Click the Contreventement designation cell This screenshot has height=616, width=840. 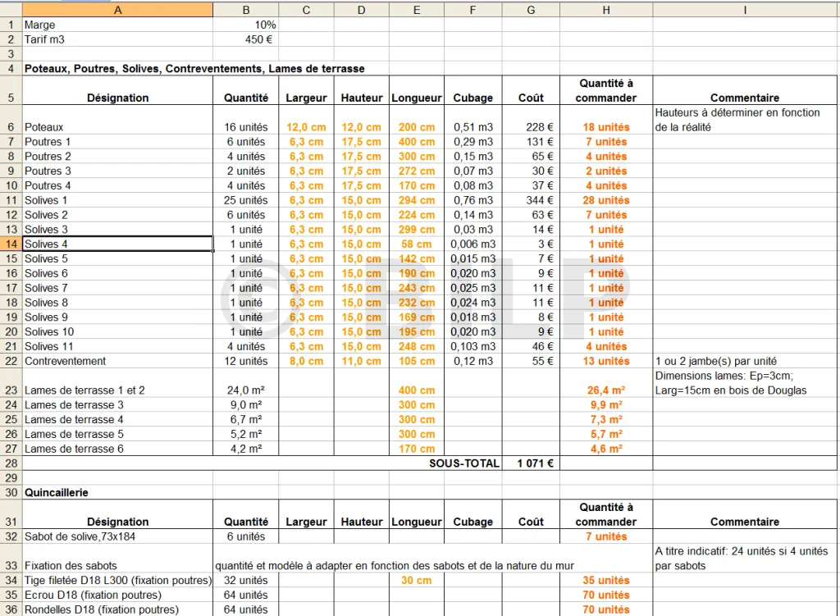click(x=117, y=361)
